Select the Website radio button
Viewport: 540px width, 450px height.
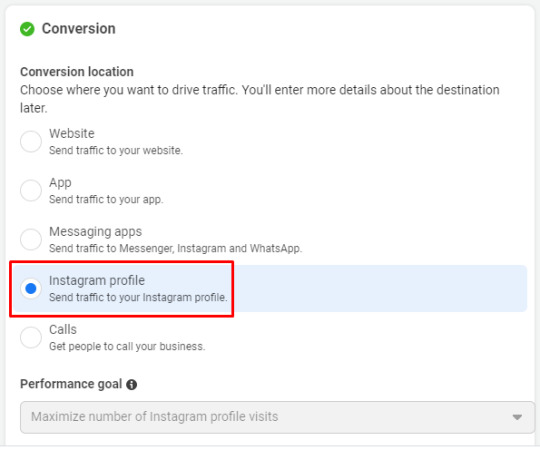coord(31,142)
